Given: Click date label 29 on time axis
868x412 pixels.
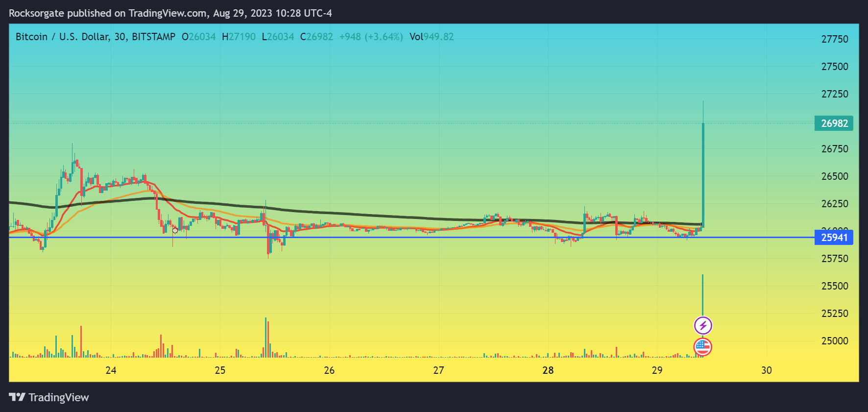Looking at the screenshot, I should (657, 370).
